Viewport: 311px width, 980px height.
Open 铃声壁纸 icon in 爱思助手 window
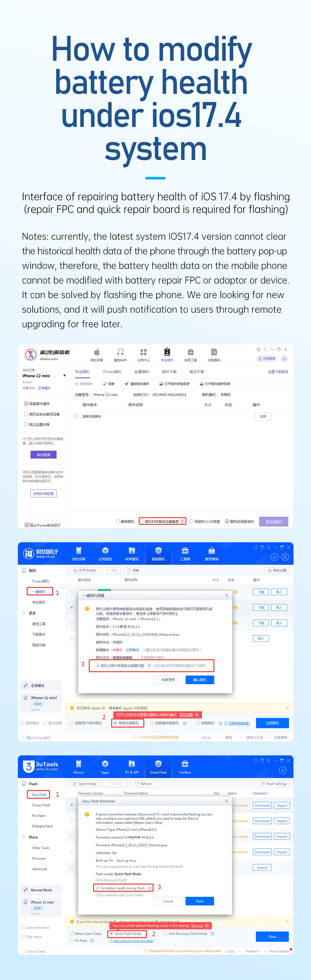point(132,550)
